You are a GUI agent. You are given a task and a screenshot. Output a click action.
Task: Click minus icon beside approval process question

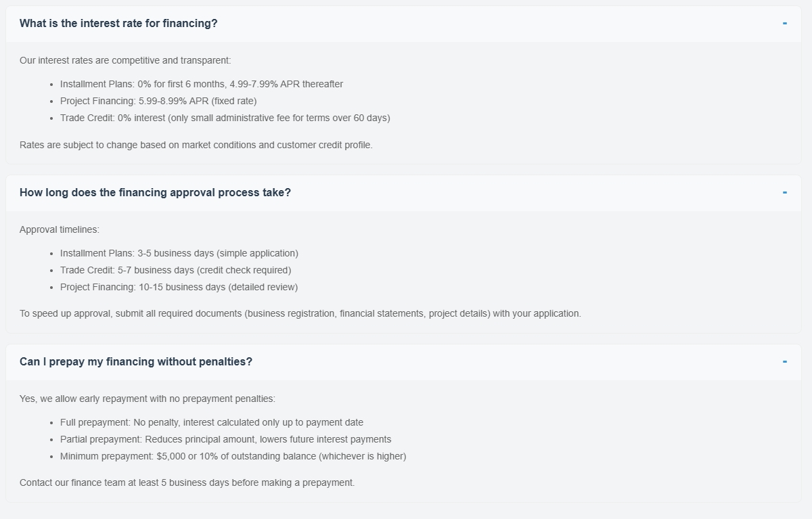point(784,193)
